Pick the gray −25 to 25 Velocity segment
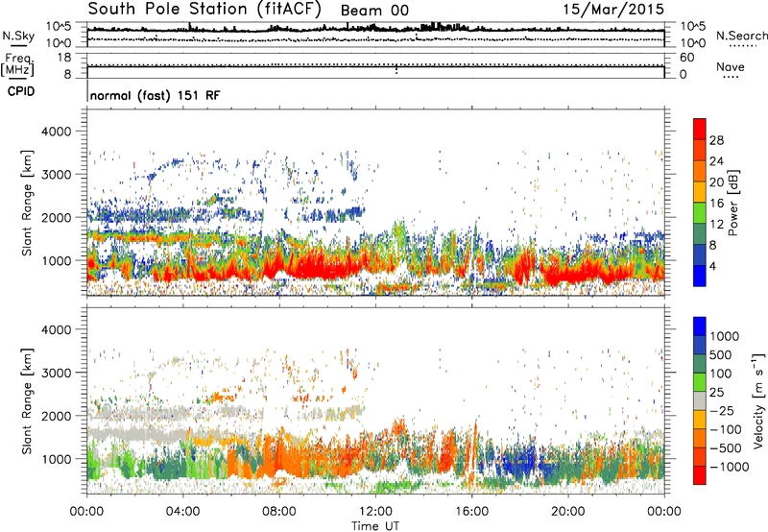 point(700,401)
